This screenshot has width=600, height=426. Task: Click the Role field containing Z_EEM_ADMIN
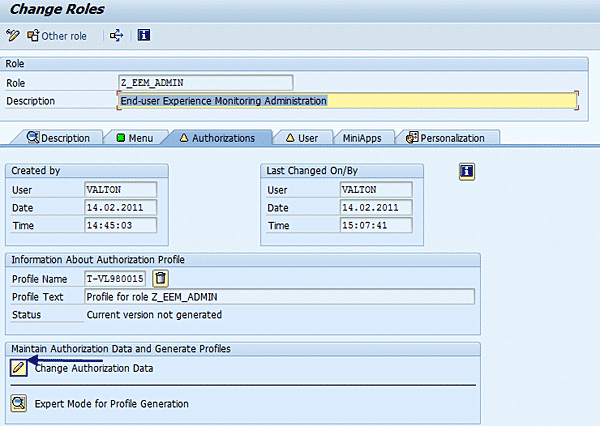[x=205, y=83]
